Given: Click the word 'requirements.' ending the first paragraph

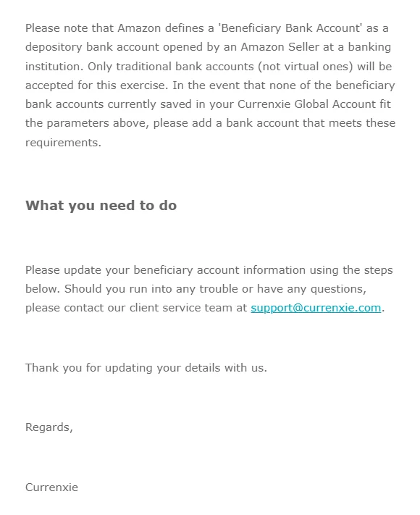Looking at the screenshot, I should [x=64, y=143].
